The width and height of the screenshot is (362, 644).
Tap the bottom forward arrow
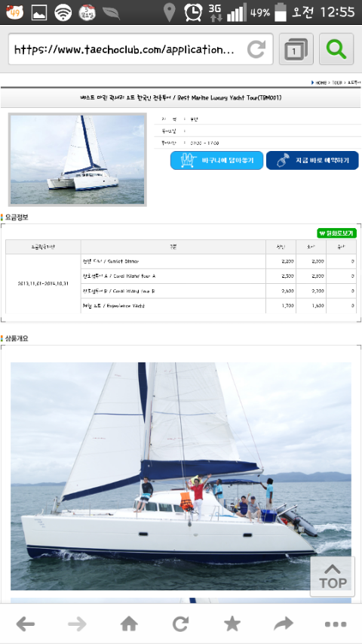[77, 624]
